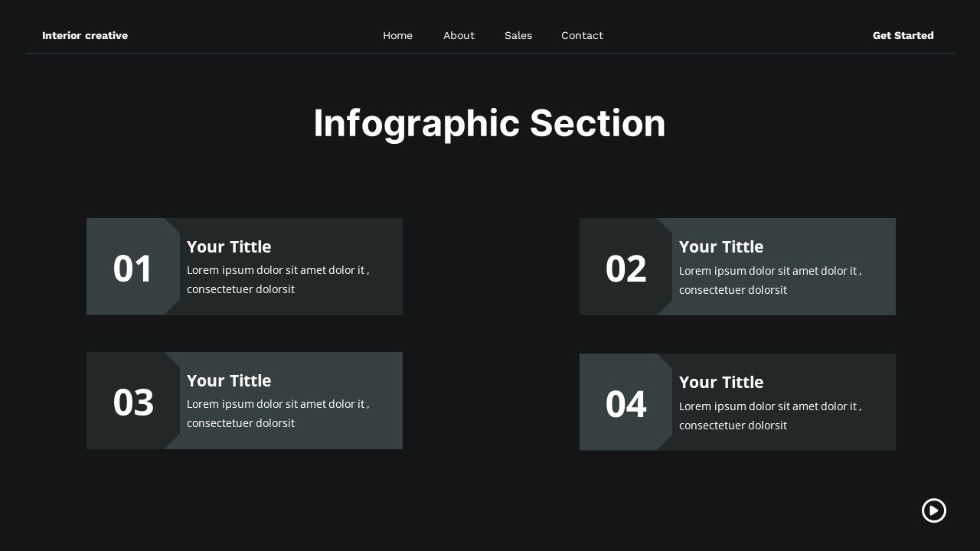The height and width of the screenshot is (551, 980).
Task: Click Your Tittle in card 01
Action: [x=229, y=246]
